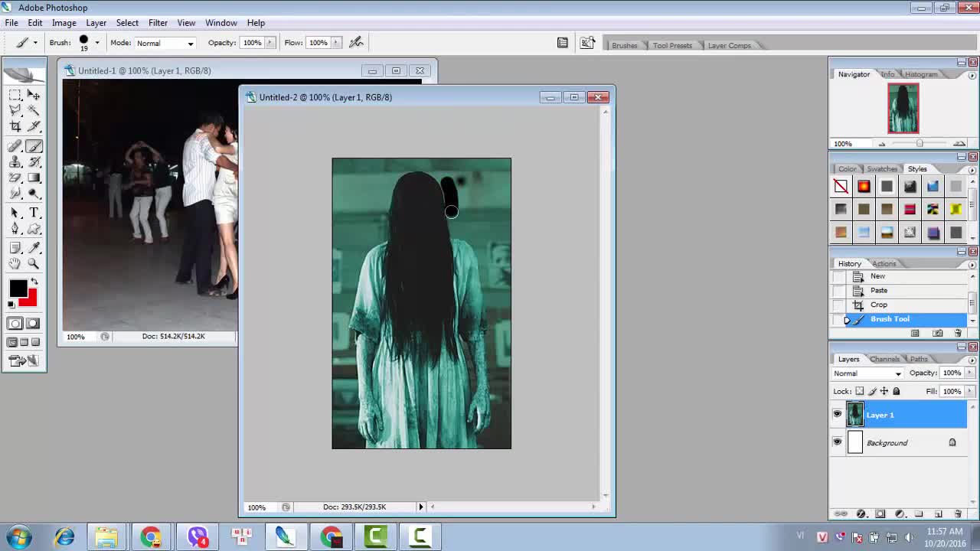
Task: Click the Navigator preview thumbnail
Action: (x=903, y=108)
